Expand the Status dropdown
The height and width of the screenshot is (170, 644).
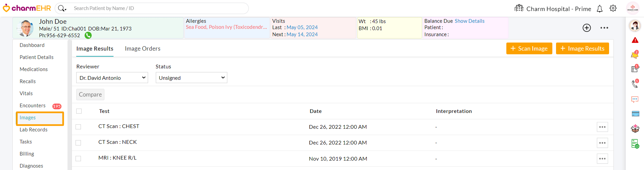click(x=191, y=78)
